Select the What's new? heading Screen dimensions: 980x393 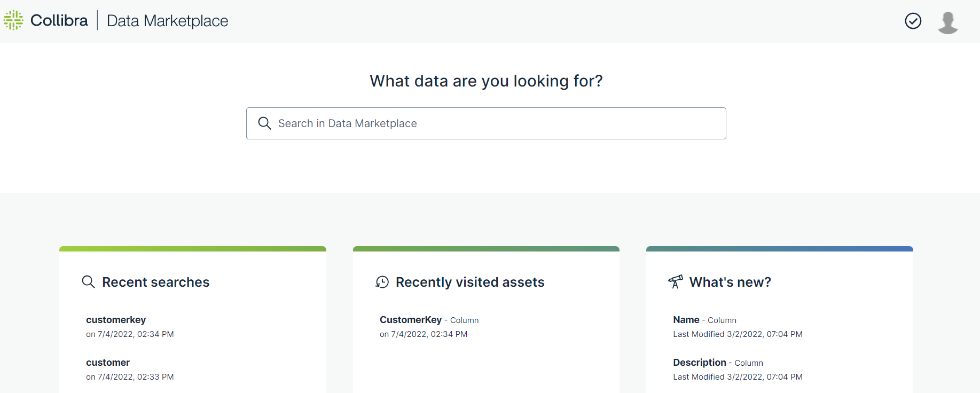click(x=730, y=282)
